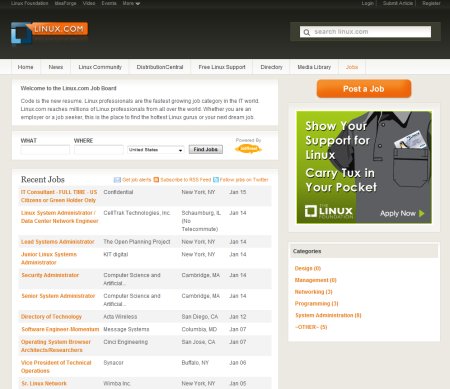Open the System Administration category link
Image resolution: width=450 pixels, height=389 pixels.
[328, 315]
